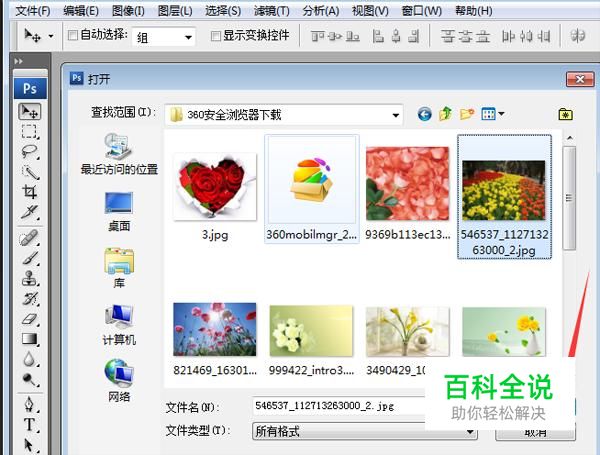Screen dimensions: 600x455
Task: Expand the toolbox with the double-arrow
Action: point(18,61)
